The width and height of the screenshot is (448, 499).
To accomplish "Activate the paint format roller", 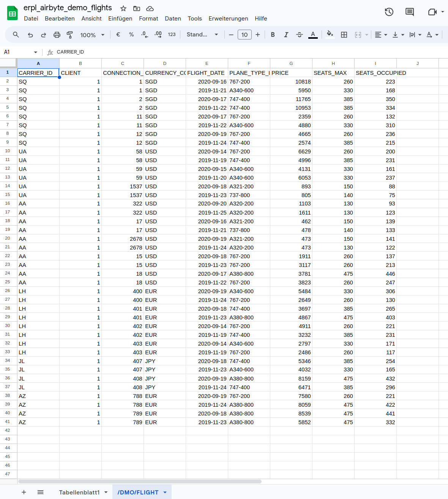I will pyautogui.click(x=70, y=35).
